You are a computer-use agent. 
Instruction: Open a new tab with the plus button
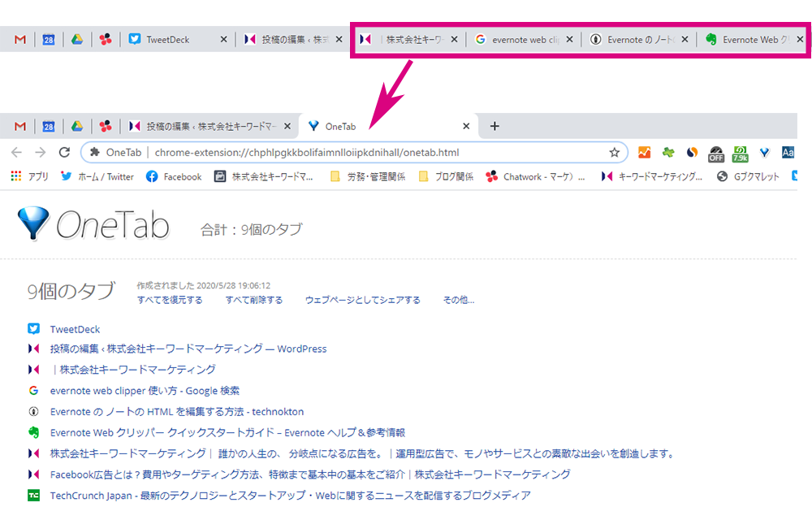pyautogui.click(x=495, y=127)
